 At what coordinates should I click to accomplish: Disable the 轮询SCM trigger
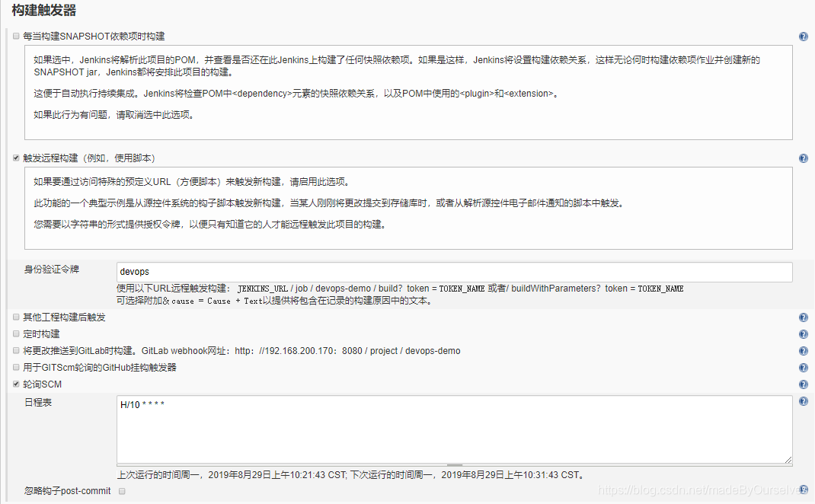click(16, 384)
